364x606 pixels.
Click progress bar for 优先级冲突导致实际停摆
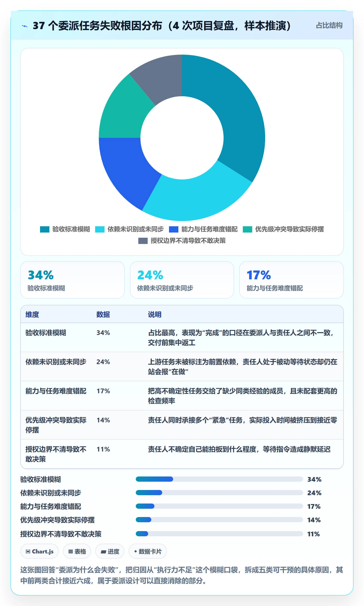[219, 520]
